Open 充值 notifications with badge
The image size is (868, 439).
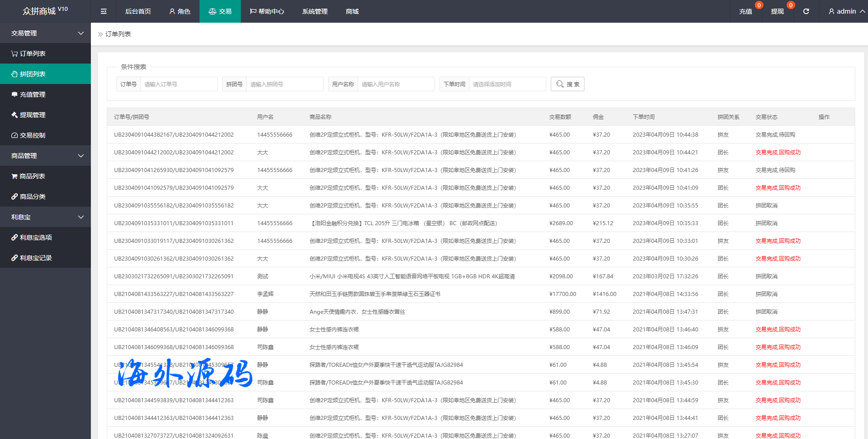click(745, 11)
